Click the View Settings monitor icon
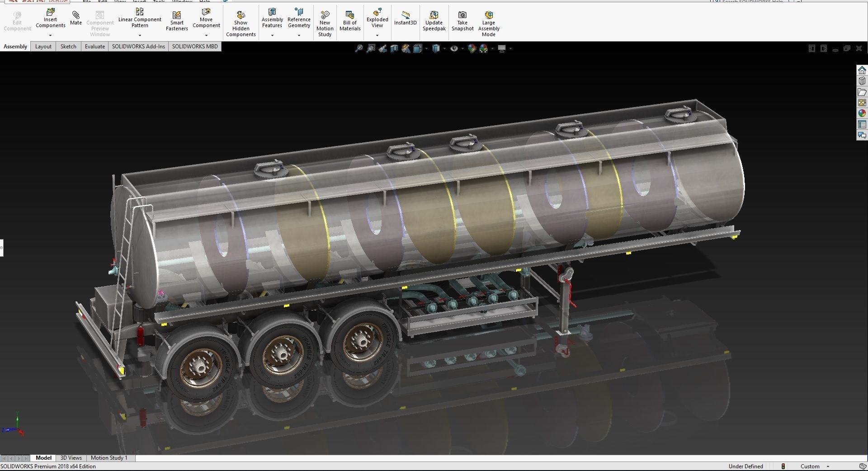 click(x=502, y=48)
